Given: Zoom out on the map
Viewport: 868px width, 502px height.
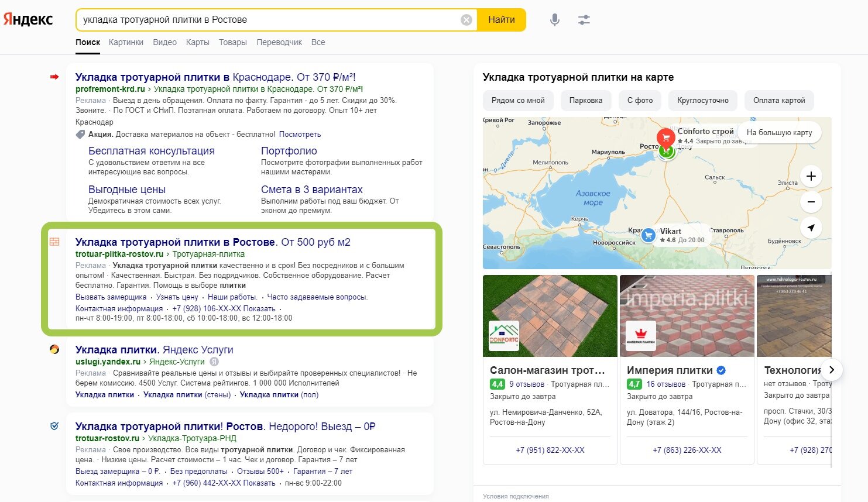Looking at the screenshot, I should point(811,202).
